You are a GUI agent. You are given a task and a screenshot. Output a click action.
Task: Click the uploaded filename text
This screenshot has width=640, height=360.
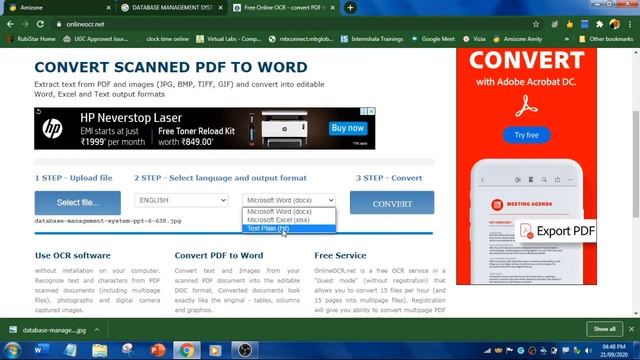pos(108,221)
